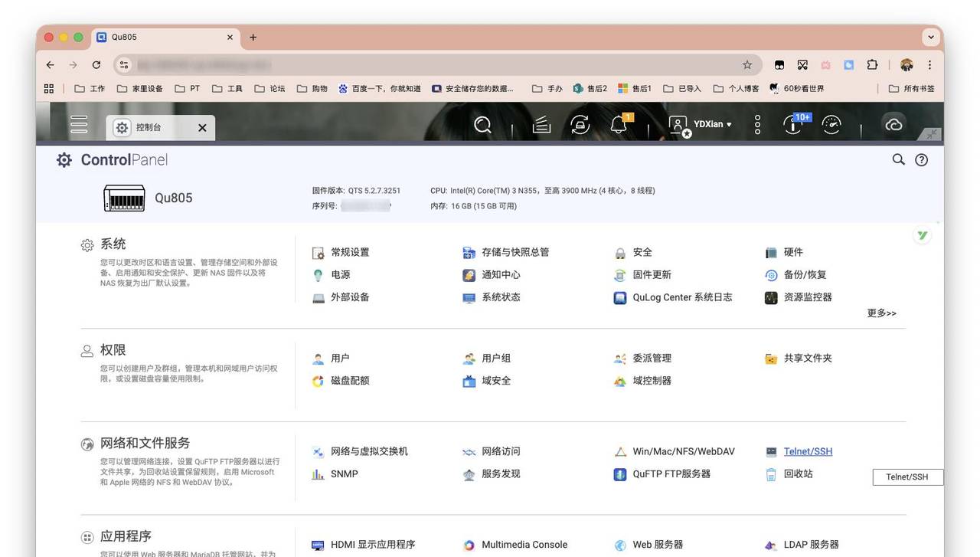Expand the YDXian user account menu

701,124
